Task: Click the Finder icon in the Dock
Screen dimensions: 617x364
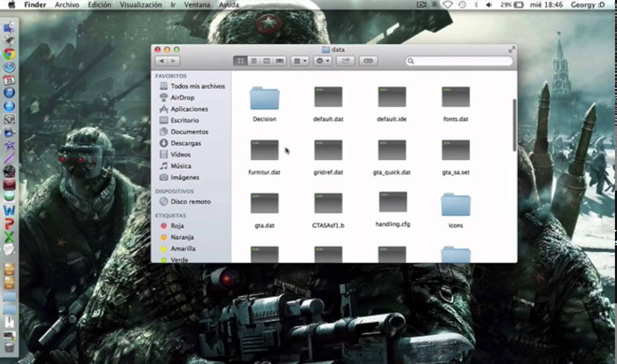Action: click(9, 28)
